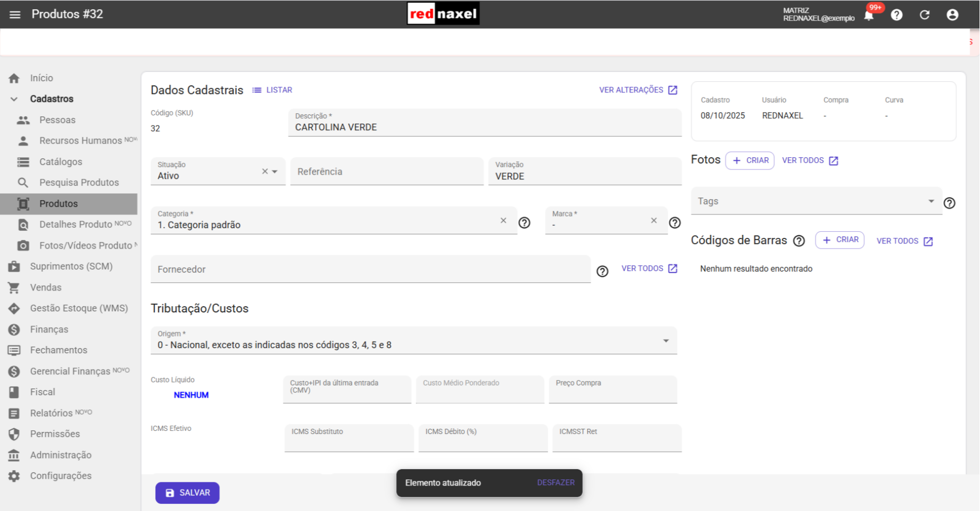
Task: Open Vendas in sidebar
Action: click(x=69, y=287)
